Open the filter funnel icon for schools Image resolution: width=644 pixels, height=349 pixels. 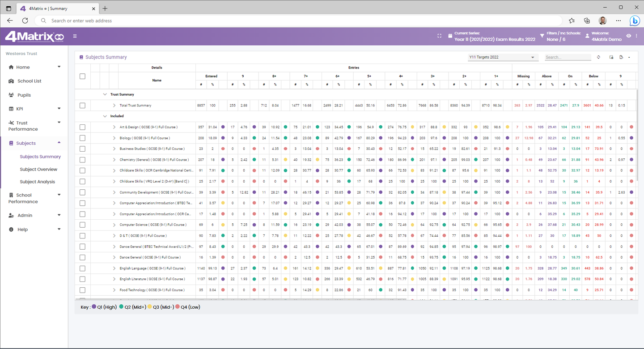pos(542,36)
